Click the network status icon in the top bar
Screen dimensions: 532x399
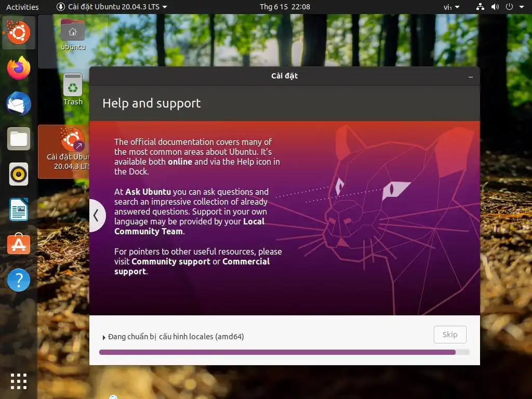click(x=480, y=7)
